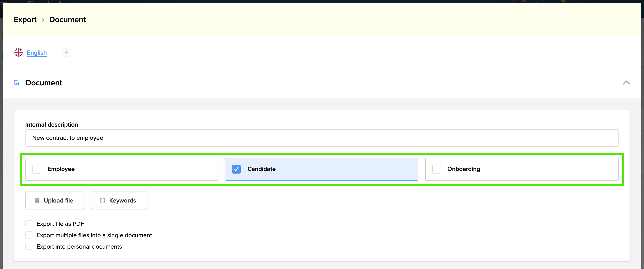Click the UK flag language icon
This screenshot has height=269, width=644.
[x=18, y=52]
